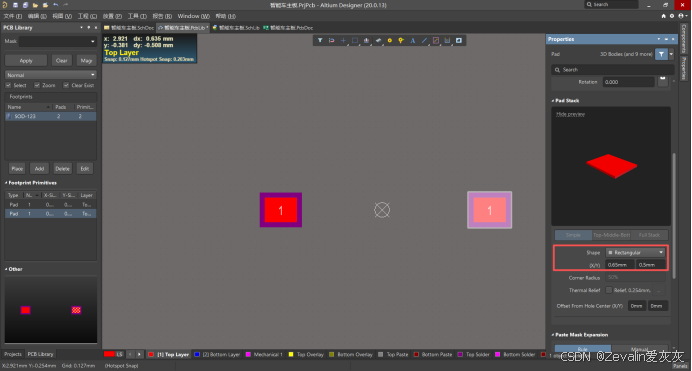The height and width of the screenshot is (371, 692).
Task: Close the PCB Library panel
Action: coord(96,27)
